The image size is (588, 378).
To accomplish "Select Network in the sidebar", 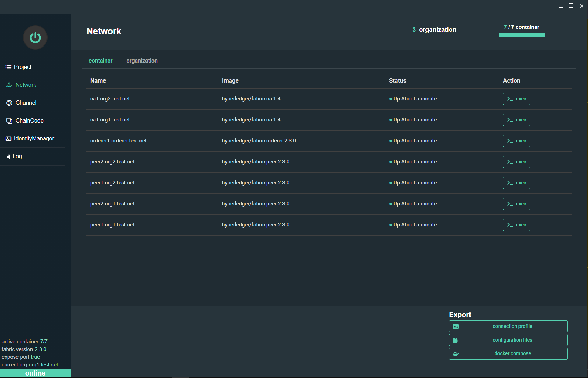I will (x=33, y=85).
